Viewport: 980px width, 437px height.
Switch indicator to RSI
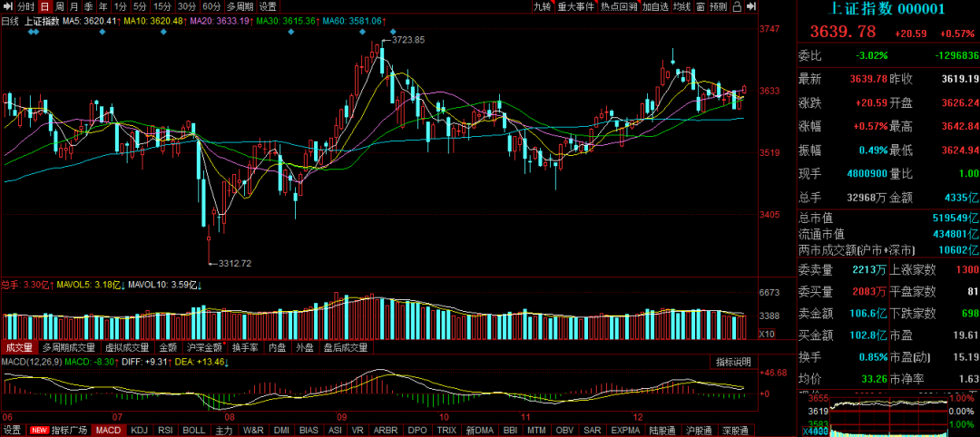coord(166,430)
